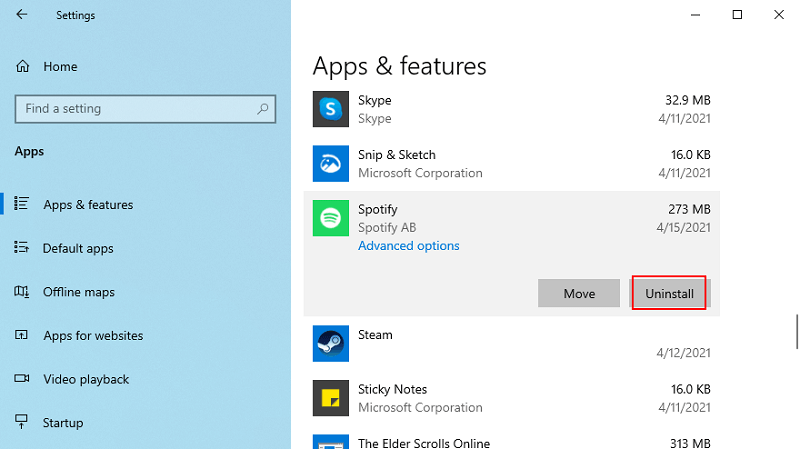Click the Find a setting search box
Viewport: 800px width, 449px height.
tap(135, 109)
